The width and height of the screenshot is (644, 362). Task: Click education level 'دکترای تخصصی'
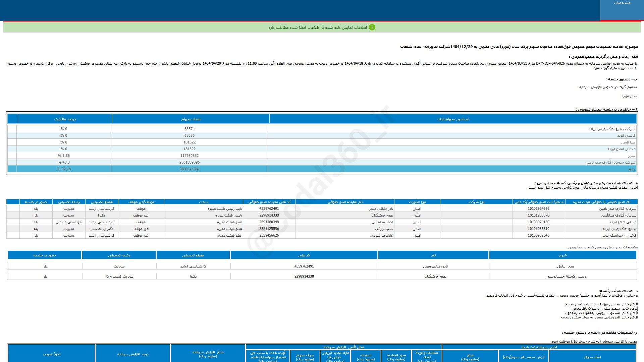102,229
